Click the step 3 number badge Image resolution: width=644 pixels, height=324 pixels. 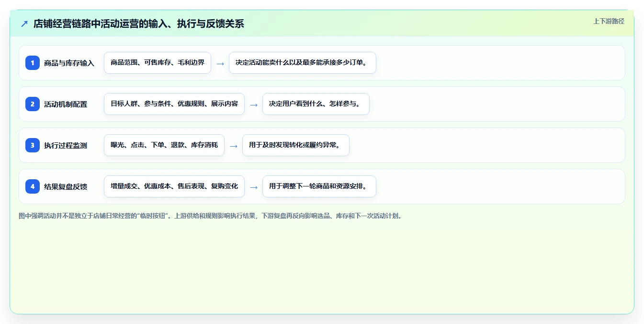pos(33,145)
